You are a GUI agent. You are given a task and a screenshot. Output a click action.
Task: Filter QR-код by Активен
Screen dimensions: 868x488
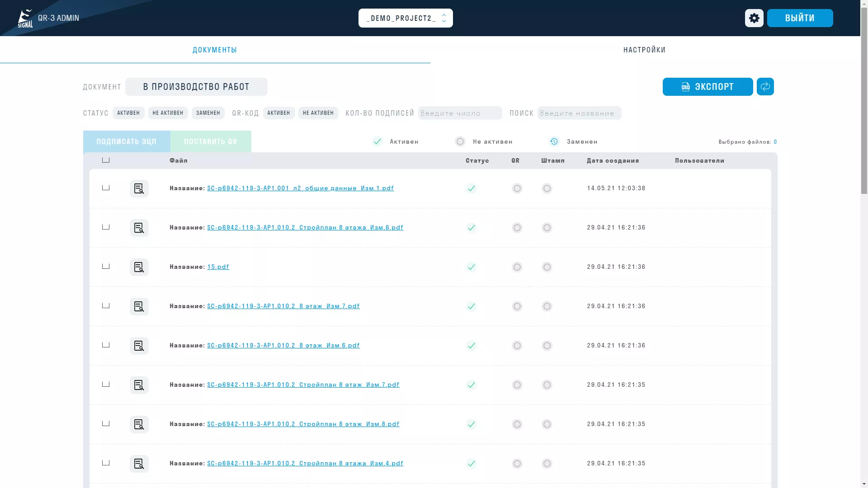(278, 113)
